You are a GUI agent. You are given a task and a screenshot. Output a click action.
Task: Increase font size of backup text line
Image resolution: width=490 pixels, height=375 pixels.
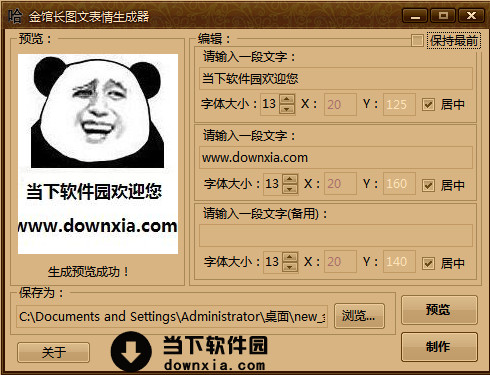(x=290, y=257)
